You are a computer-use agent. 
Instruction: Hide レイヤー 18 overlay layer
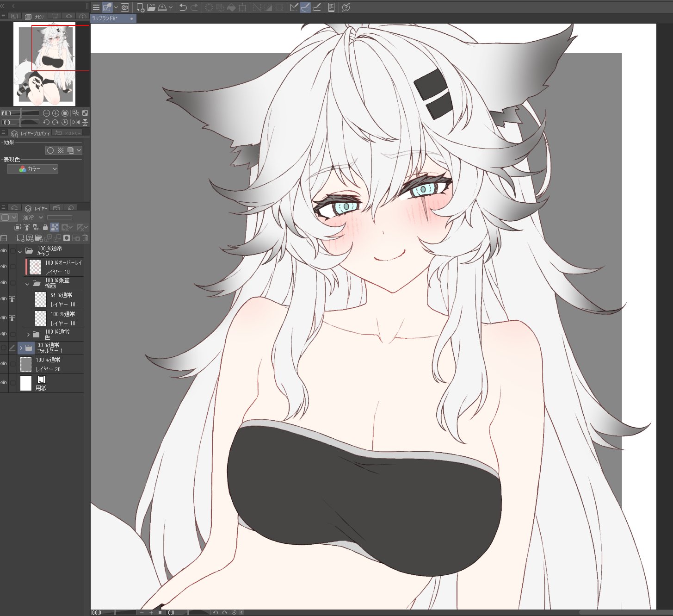(x=4, y=267)
